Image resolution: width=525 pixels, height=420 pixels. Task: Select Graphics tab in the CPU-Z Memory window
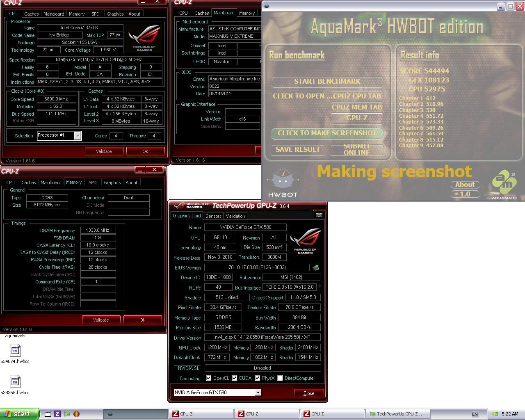(x=112, y=183)
